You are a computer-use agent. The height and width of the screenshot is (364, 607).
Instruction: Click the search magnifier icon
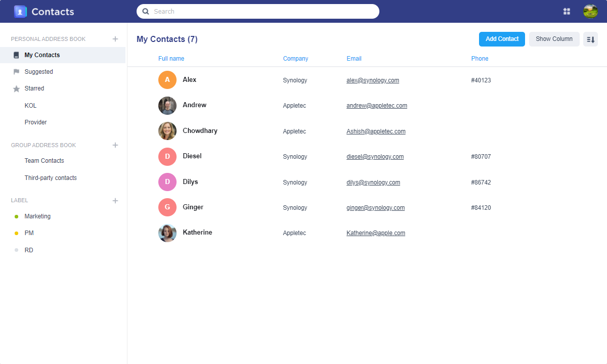[x=146, y=11]
